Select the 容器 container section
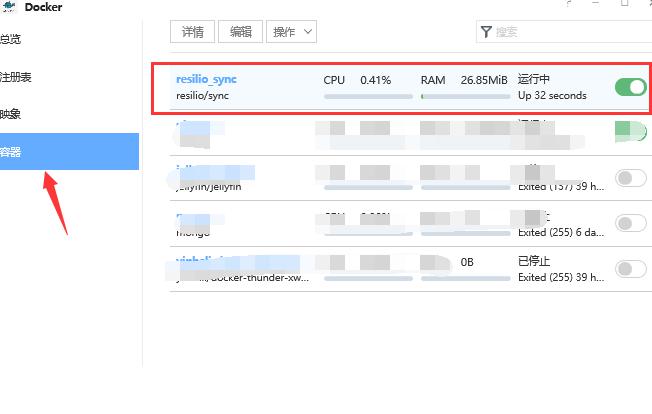This screenshot has width=652, height=414. coord(12,152)
